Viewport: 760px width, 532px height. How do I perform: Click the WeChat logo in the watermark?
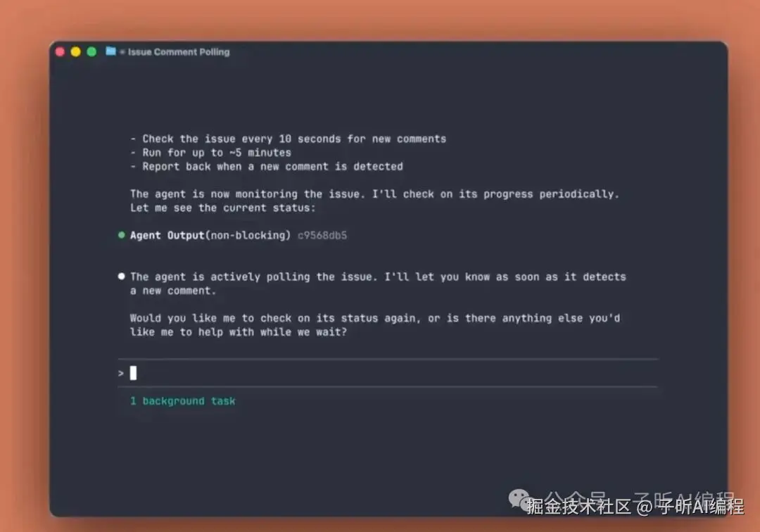(x=521, y=500)
